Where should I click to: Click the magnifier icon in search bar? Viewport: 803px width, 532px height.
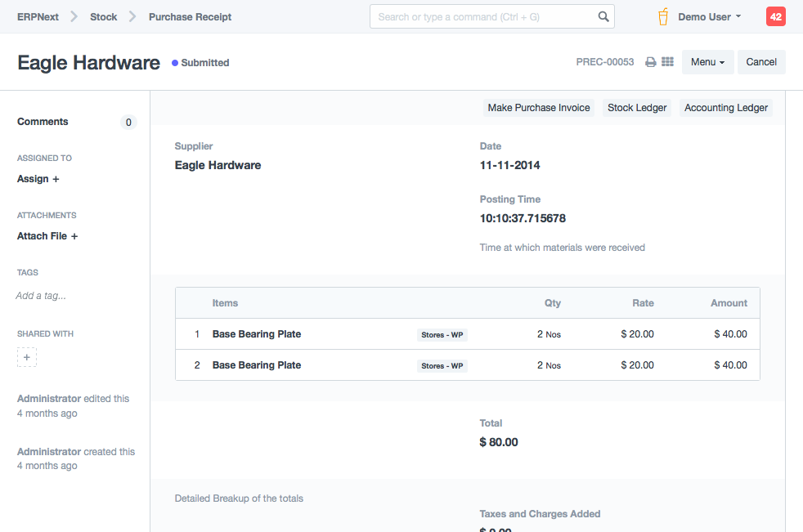[603, 16]
